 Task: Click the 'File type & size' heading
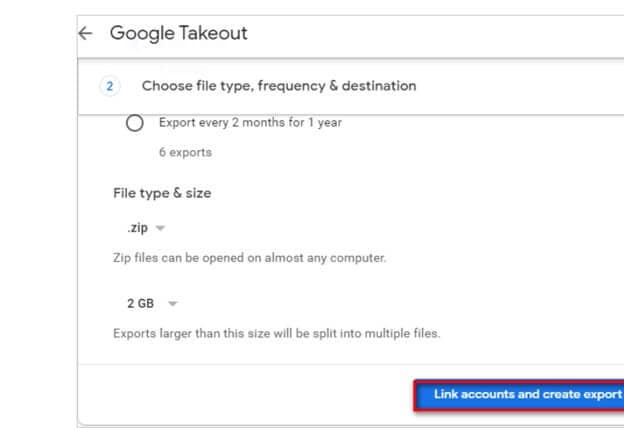tap(162, 193)
